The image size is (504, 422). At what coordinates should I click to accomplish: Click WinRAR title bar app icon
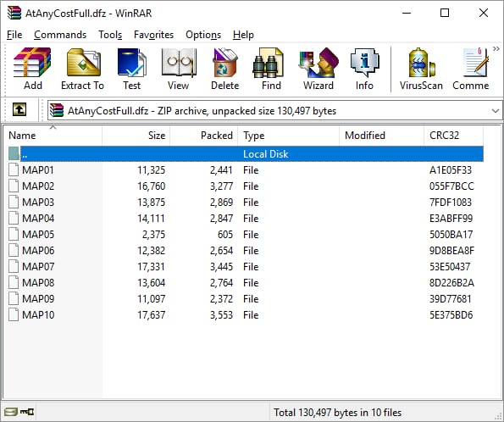coord(14,13)
